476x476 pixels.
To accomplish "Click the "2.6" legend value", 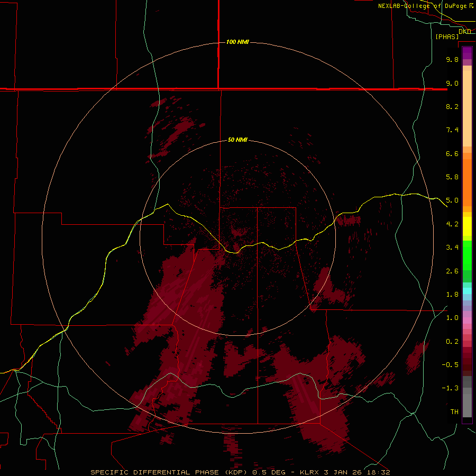I will point(452,271).
